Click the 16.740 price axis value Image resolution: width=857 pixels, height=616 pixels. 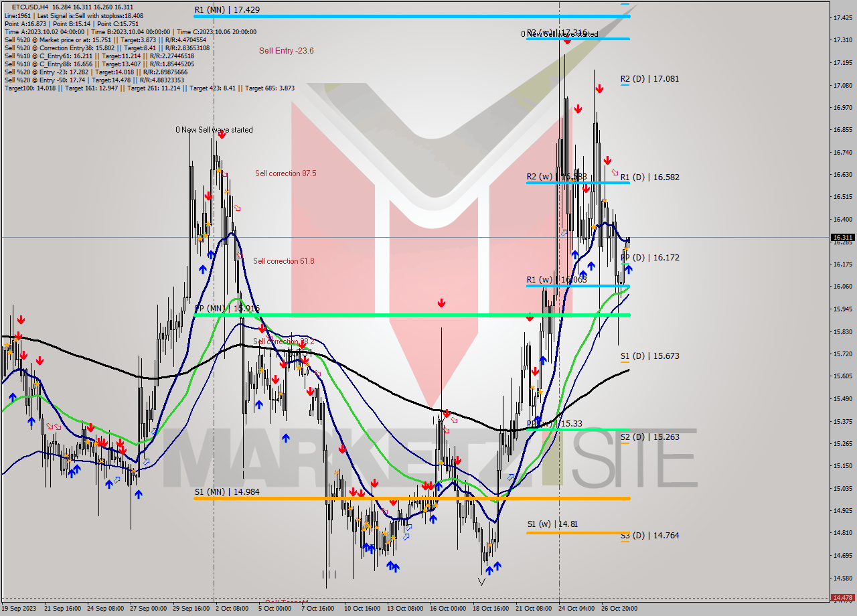pos(842,152)
